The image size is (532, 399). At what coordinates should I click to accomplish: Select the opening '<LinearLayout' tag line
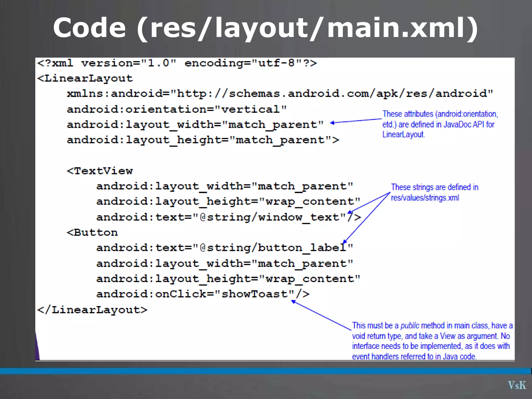click(85, 78)
